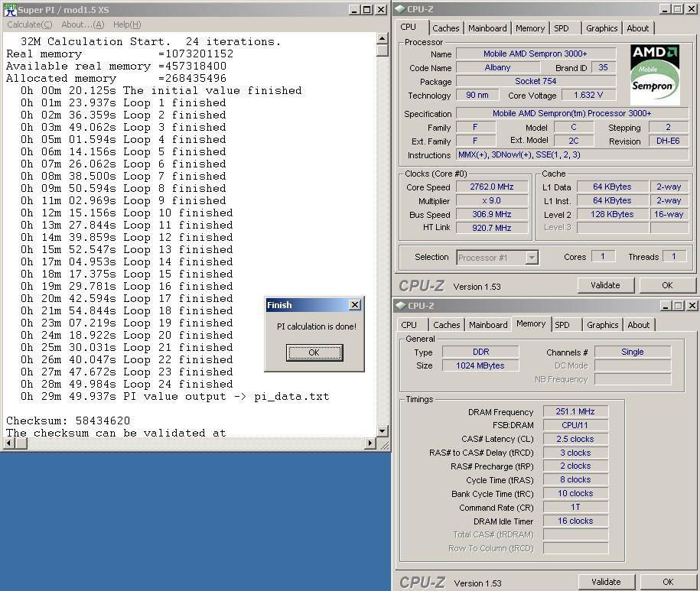
Task: Click the Instructions field MMX(+), 3DNow!(+), SSE
Action: click(x=572, y=154)
